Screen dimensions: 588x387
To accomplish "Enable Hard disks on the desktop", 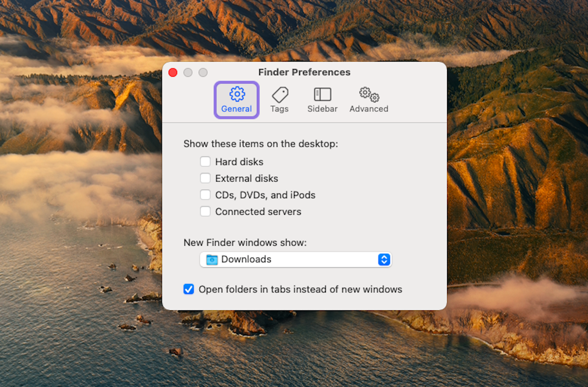I will tap(205, 162).
